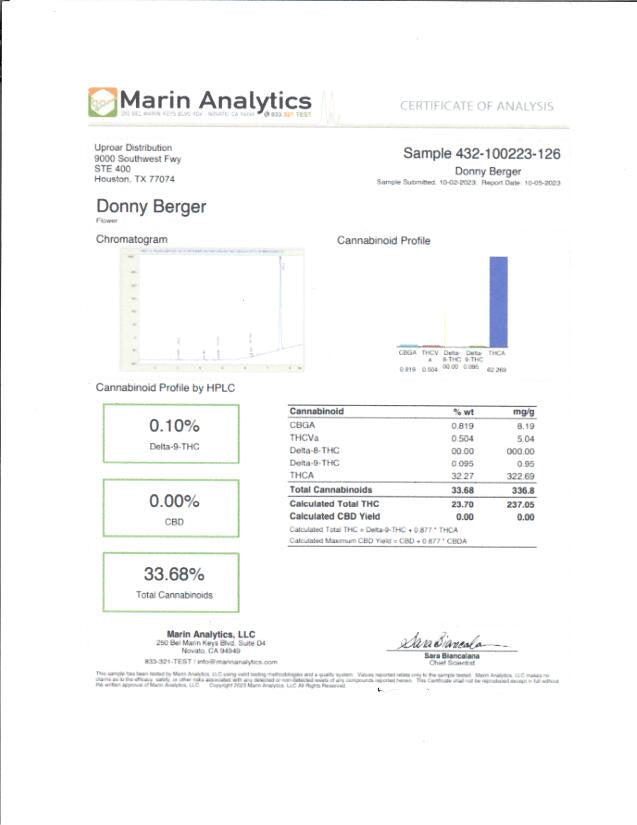Click the fine-print disclaimer paragraph at bottom

tap(327, 680)
